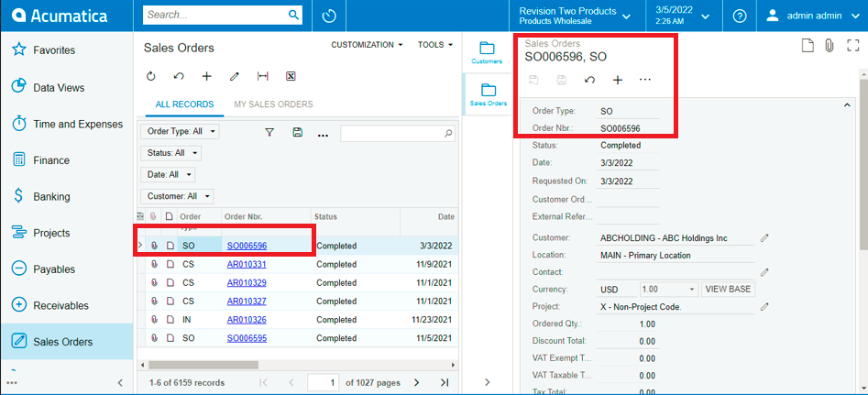868x395 pixels.
Task: Click the search magnifier icon in top bar
Action: point(293,15)
